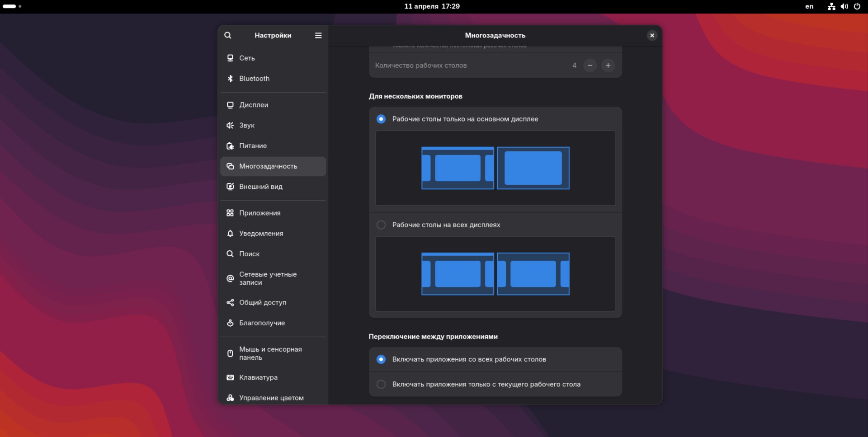Click the Клавиатура keyboard icon

(x=230, y=377)
